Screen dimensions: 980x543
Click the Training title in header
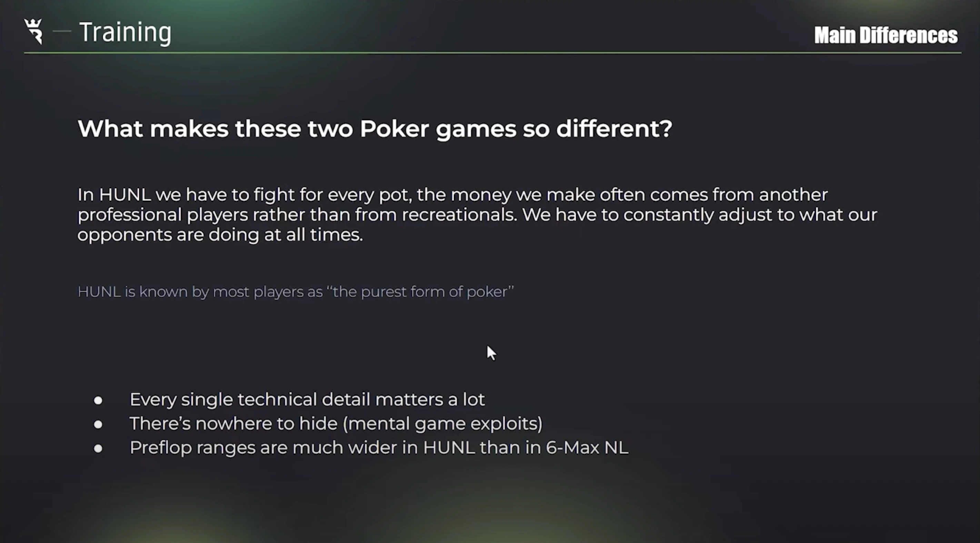pos(125,33)
